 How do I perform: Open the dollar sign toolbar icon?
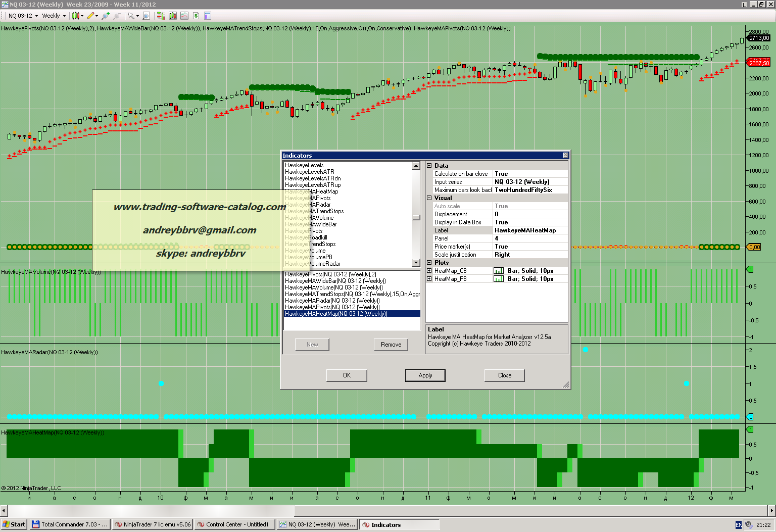[x=196, y=16]
